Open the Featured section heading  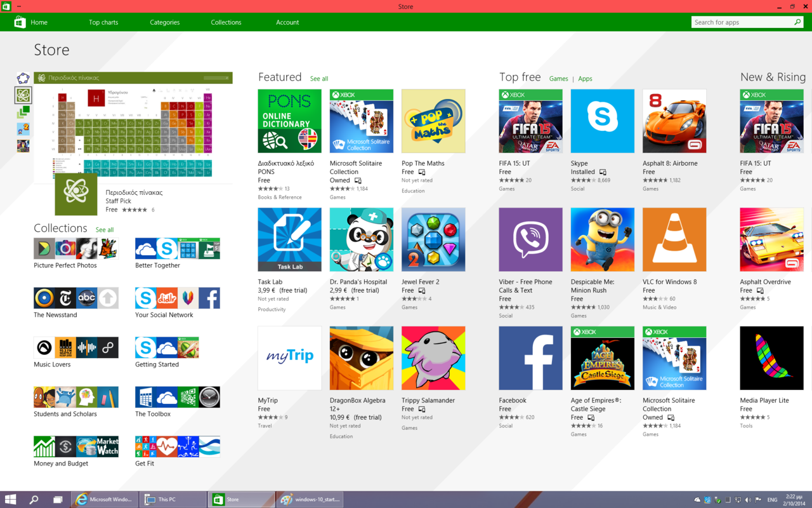(x=280, y=77)
